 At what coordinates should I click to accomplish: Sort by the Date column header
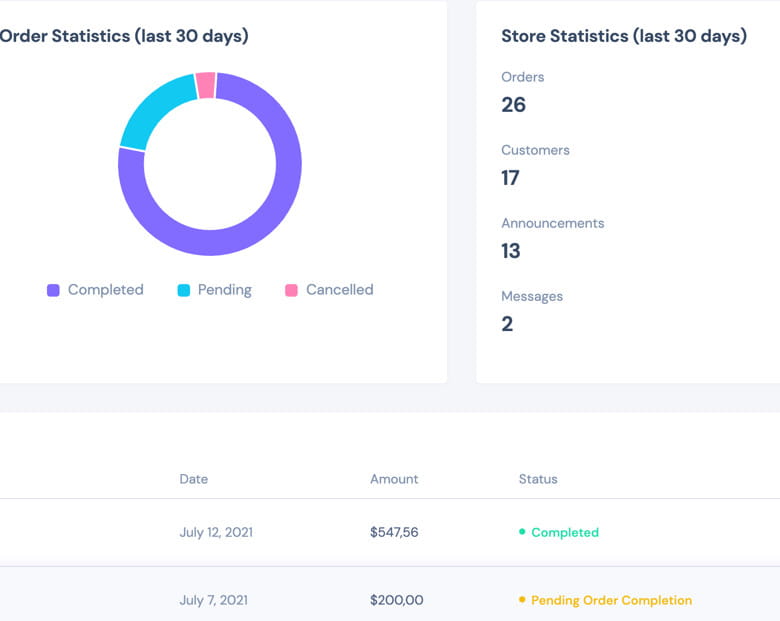[193, 479]
